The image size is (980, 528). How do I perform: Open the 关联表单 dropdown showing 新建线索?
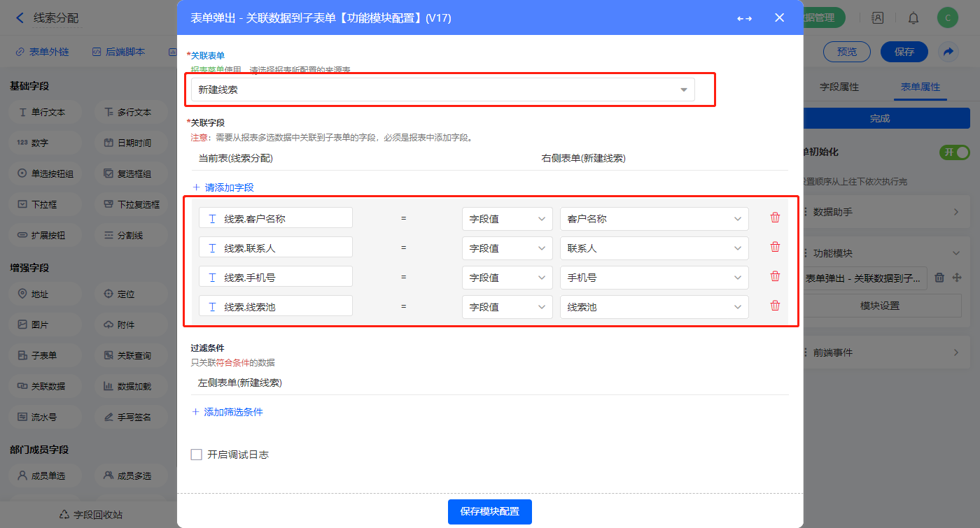pos(442,90)
